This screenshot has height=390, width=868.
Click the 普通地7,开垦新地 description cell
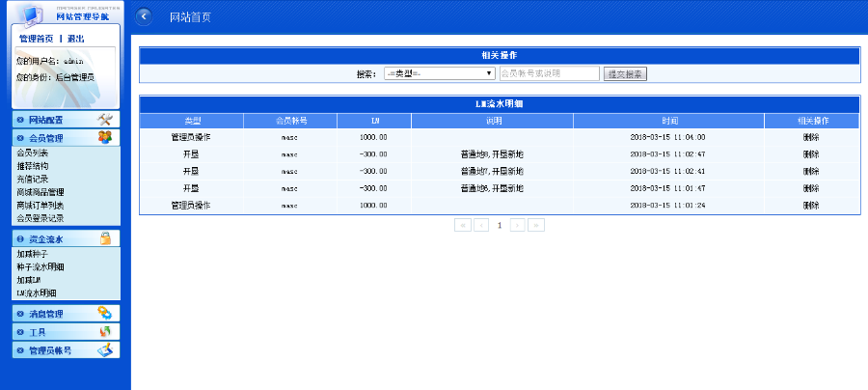[492, 171]
